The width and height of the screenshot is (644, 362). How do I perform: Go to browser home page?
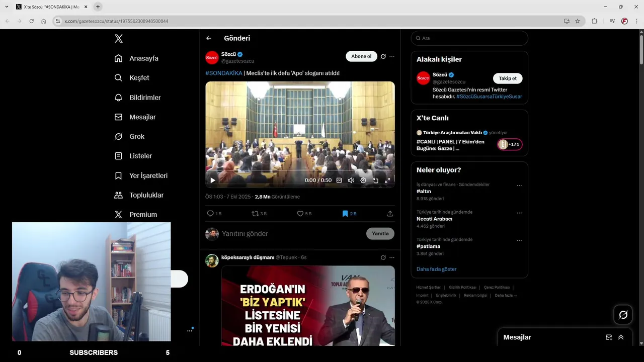(43, 21)
